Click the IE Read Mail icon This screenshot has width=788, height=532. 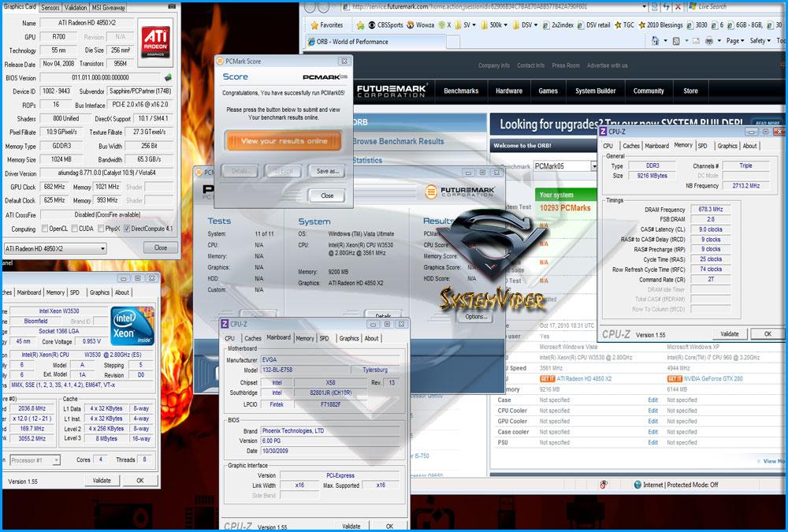[696, 41]
